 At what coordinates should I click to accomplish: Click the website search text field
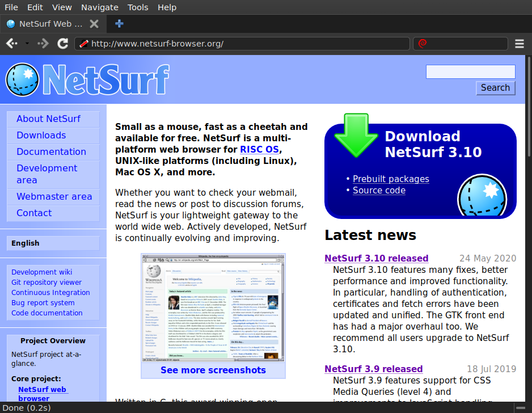470,72
